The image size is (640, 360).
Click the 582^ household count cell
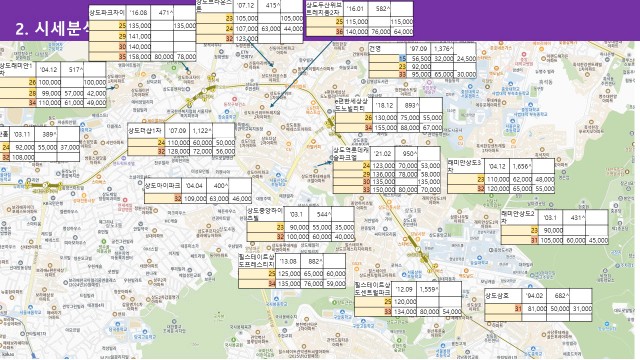(x=380, y=9)
